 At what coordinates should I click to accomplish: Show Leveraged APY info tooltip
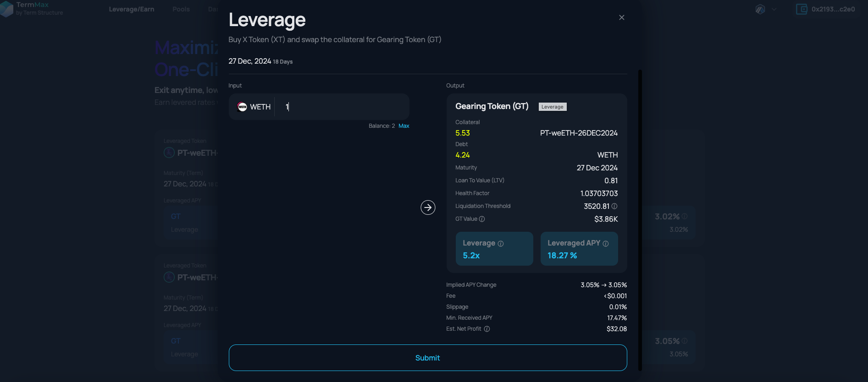(606, 244)
